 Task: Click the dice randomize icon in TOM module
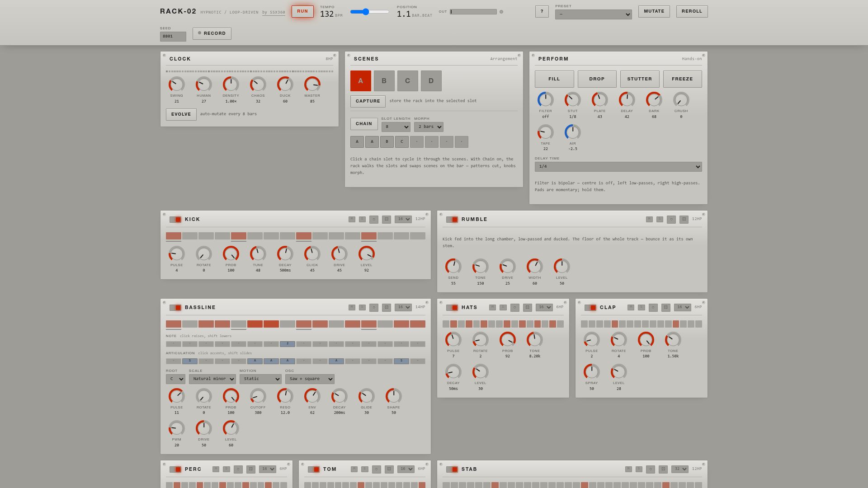[389, 469]
